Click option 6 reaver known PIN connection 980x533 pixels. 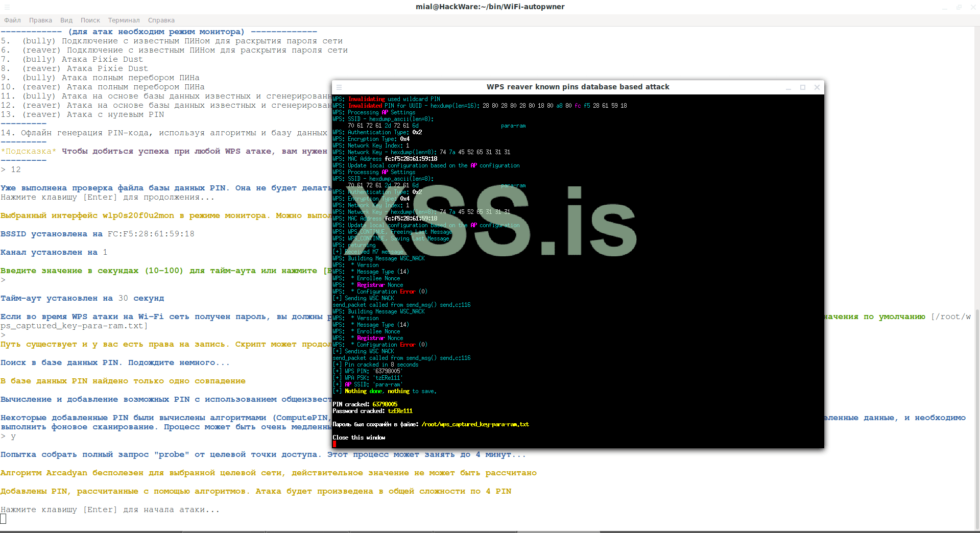click(x=174, y=51)
